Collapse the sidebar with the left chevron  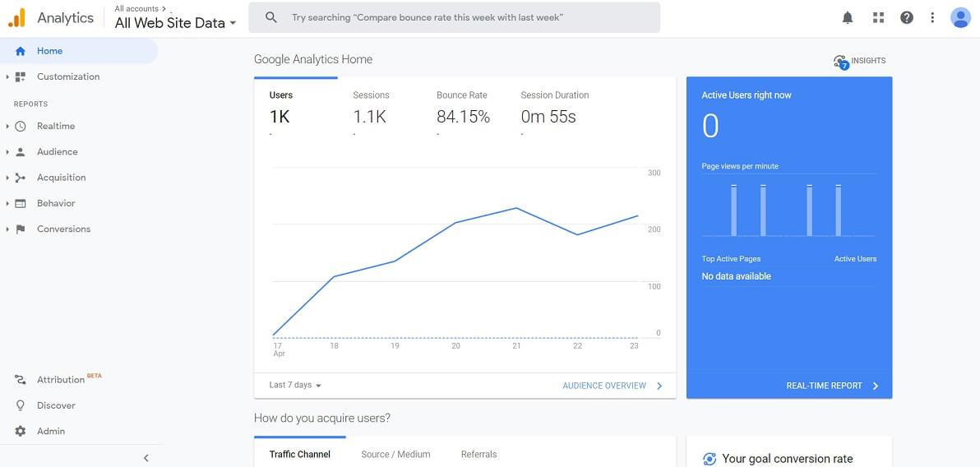pos(146,458)
